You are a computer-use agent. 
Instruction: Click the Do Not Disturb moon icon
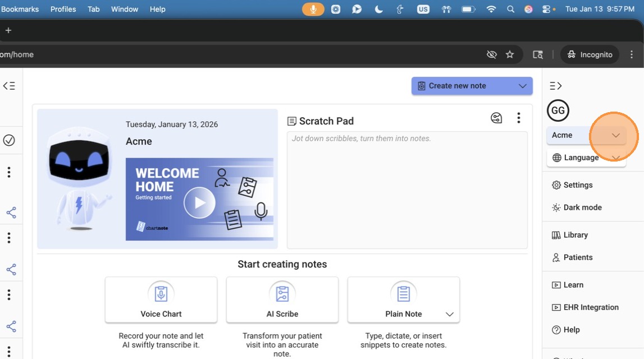pyautogui.click(x=378, y=9)
